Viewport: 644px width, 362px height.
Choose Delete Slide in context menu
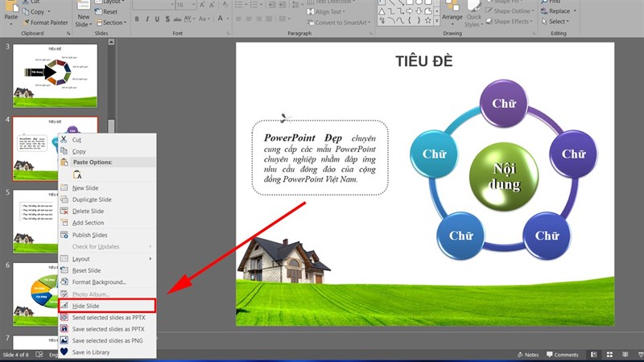tap(107, 211)
